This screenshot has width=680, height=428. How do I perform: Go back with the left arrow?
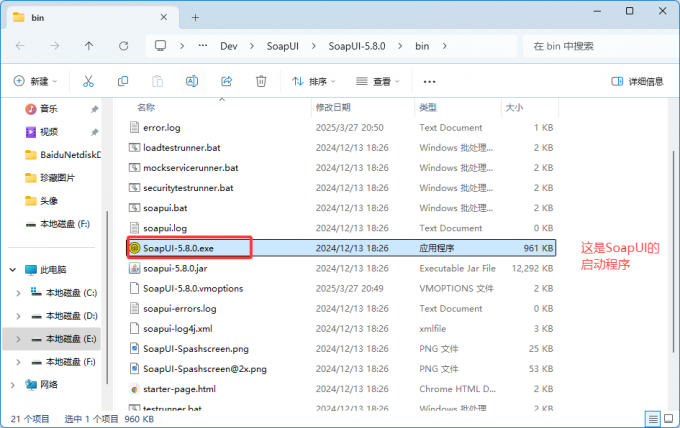[x=20, y=46]
